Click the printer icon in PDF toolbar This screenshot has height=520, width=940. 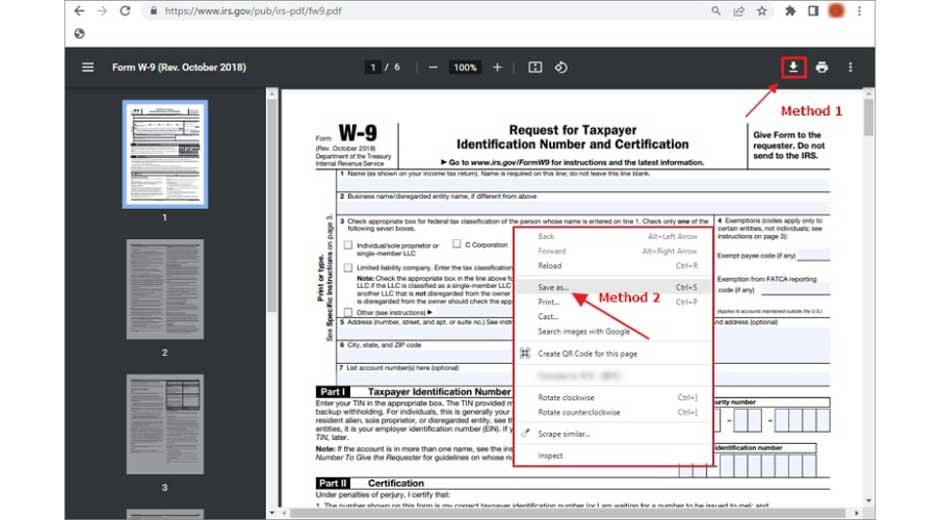821,67
